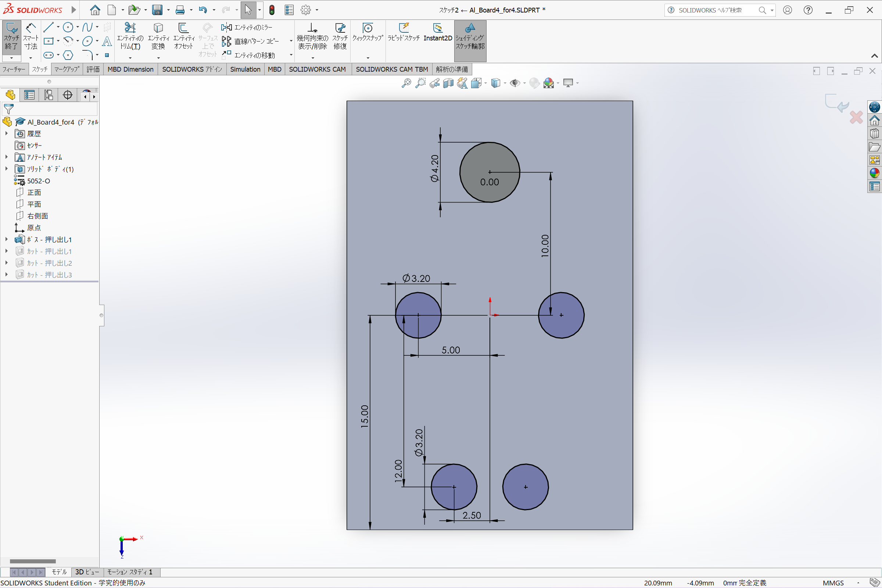The image size is (882, 588).
Task: Click the 15.00 vertical dimension
Action: [x=365, y=416]
